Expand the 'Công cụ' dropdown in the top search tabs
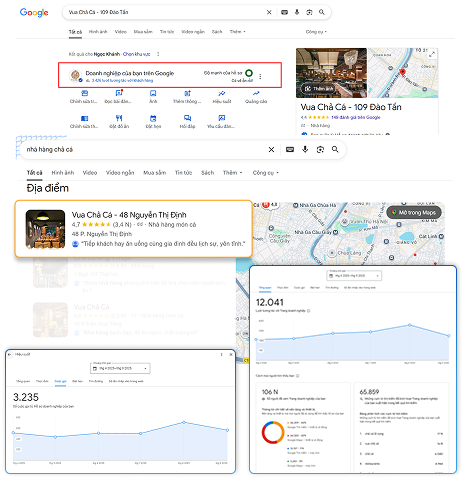464x479 pixels. 316,32
